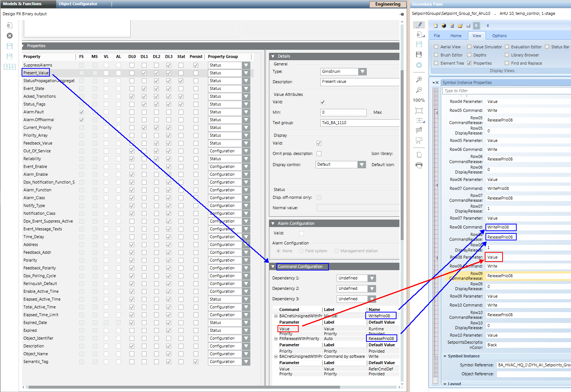Image resolution: width=571 pixels, height=392 pixels.
Task: Click new object icon in Models pane
Action: pyautogui.click(x=10, y=25)
